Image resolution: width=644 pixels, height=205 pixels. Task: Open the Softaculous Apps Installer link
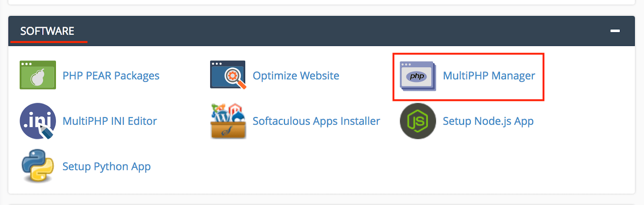pyautogui.click(x=316, y=121)
